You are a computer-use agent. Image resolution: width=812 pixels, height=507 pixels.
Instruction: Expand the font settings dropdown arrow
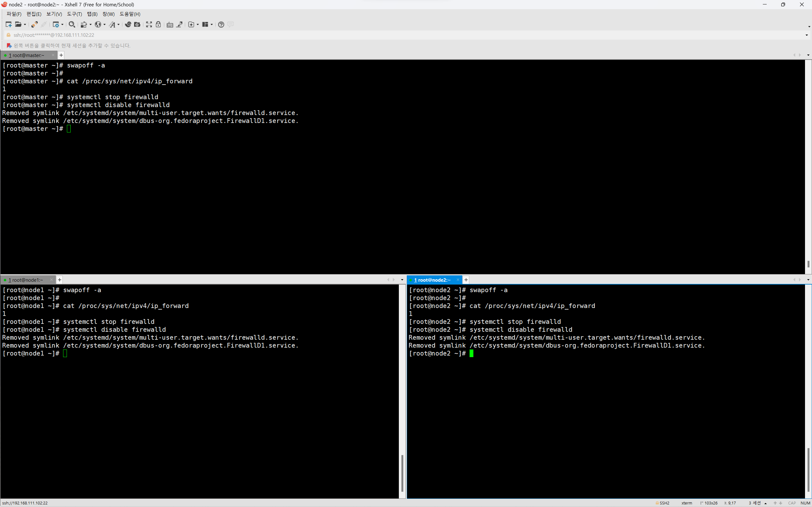tap(119, 24)
